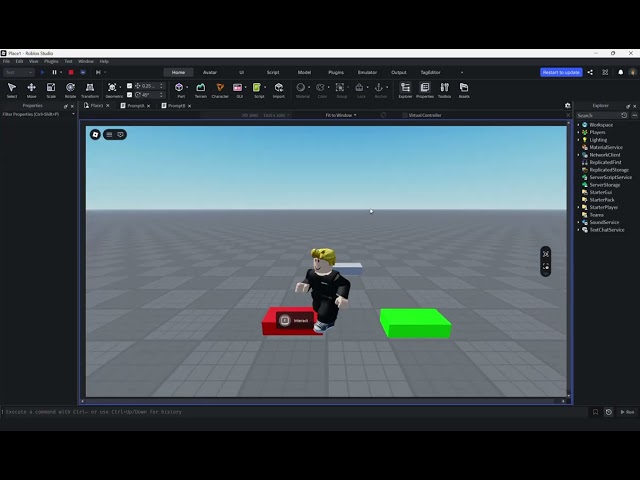Toggle the Virtual Controller checkbox

405,115
